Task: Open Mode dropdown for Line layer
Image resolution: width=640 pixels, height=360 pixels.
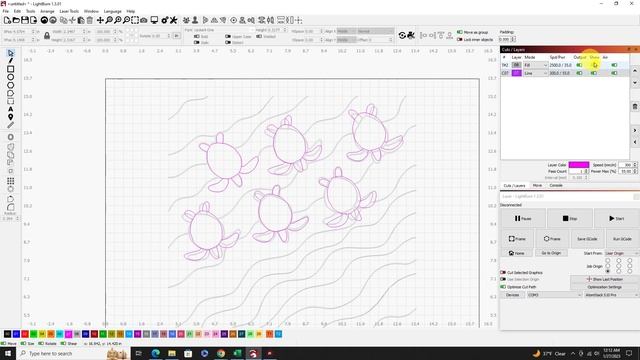Action: 536,73
